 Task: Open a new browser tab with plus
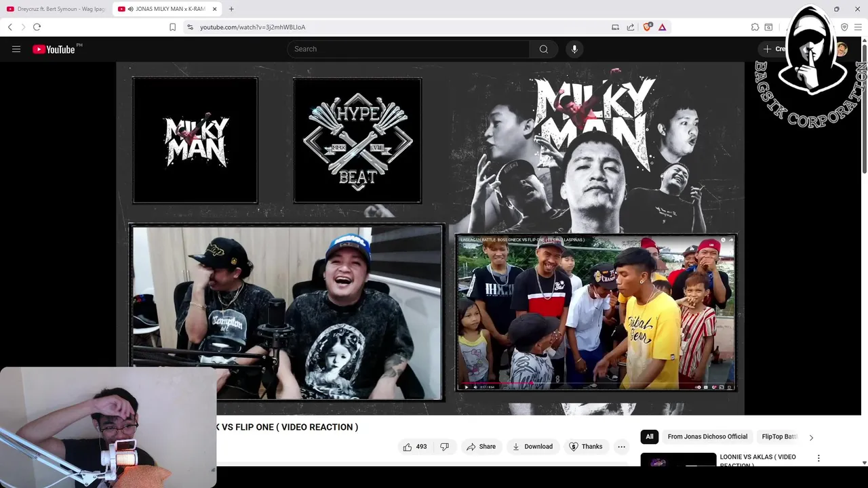click(231, 9)
